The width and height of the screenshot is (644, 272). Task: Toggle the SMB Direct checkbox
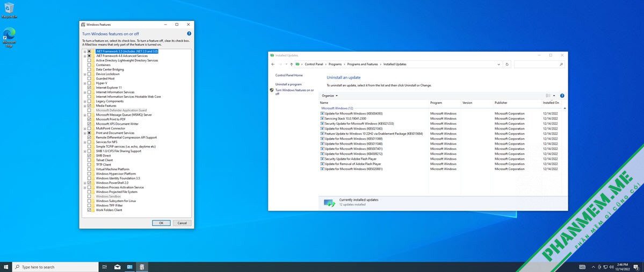click(x=89, y=156)
